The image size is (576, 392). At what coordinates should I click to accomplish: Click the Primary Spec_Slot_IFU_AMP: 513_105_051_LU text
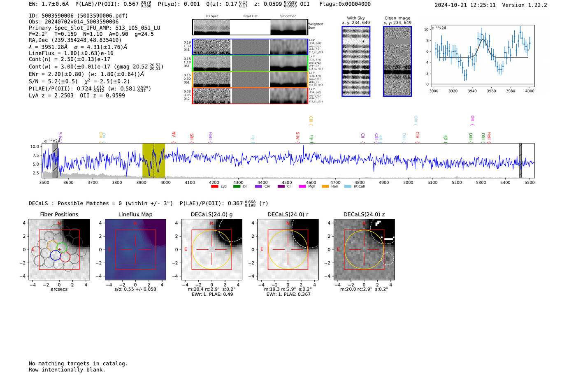click(x=95, y=28)
